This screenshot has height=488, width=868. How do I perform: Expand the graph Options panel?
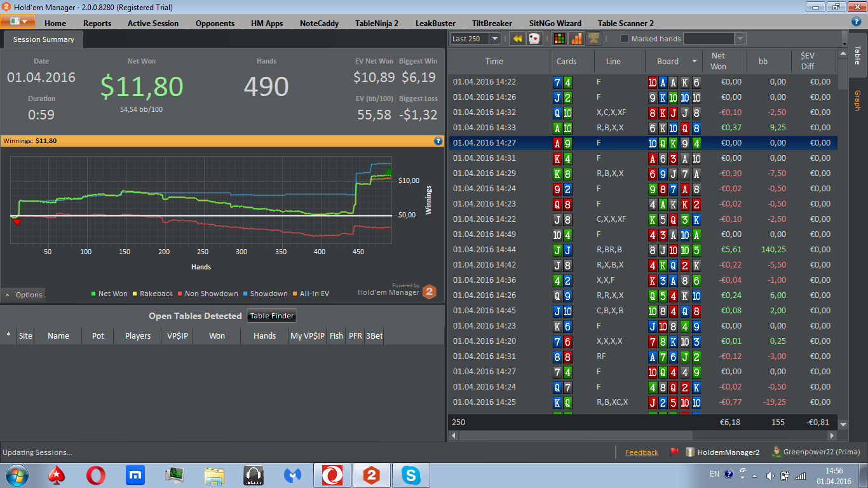click(x=23, y=295)
